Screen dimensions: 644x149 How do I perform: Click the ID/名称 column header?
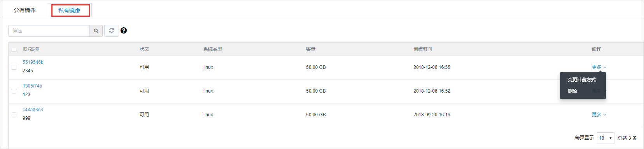(31, 49)
